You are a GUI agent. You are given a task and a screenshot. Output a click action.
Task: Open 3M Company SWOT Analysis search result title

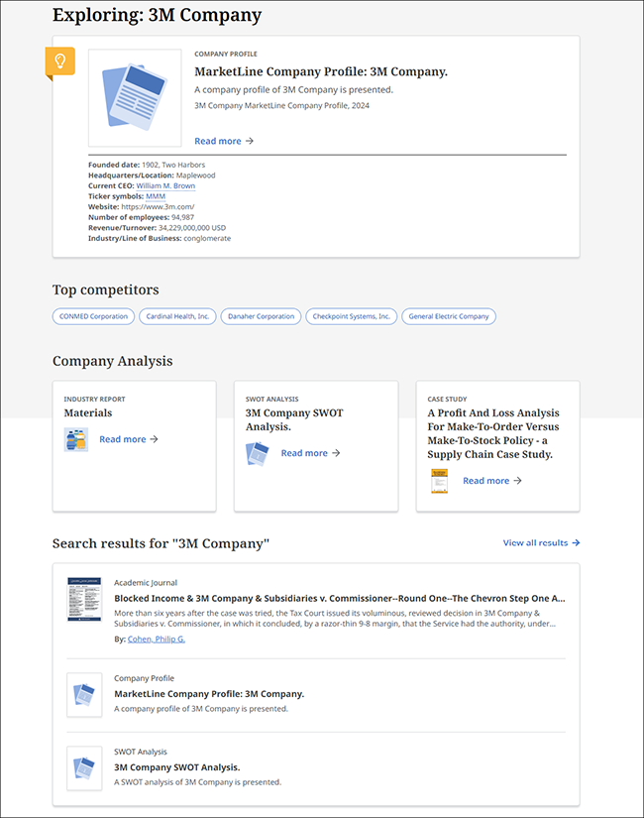click(177, 767)
